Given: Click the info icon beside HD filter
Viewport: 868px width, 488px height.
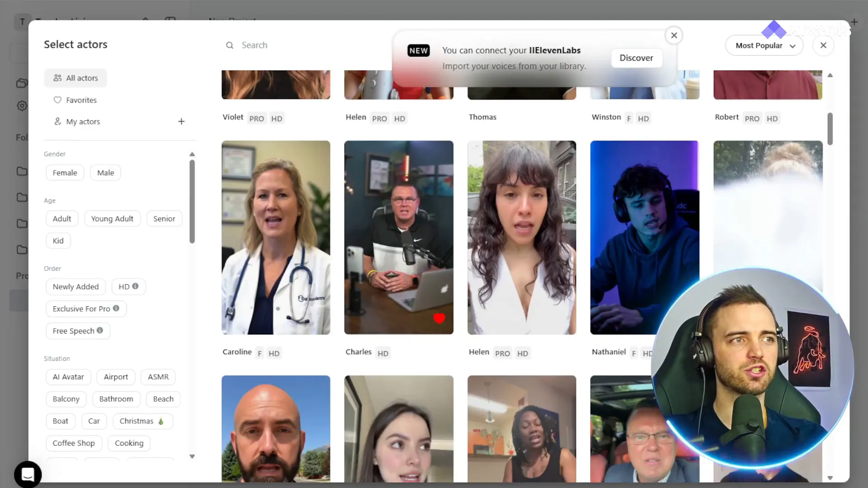Looking at the screenshot, I should pos(135,286).
